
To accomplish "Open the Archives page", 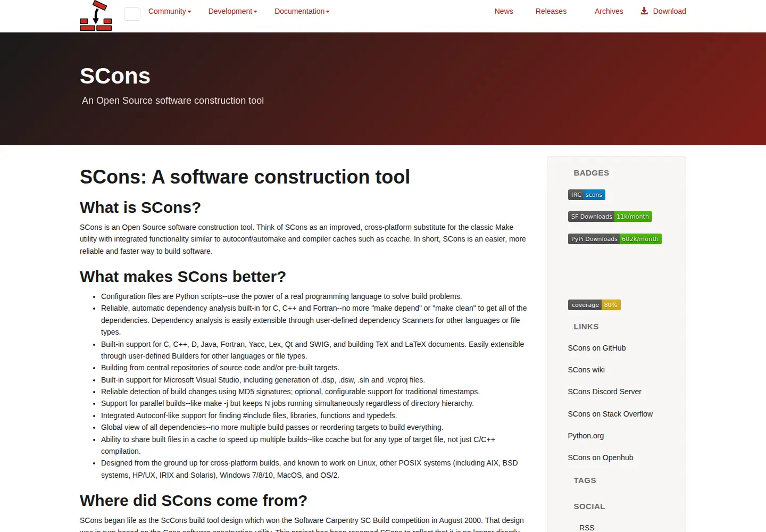I will [609, 11].
